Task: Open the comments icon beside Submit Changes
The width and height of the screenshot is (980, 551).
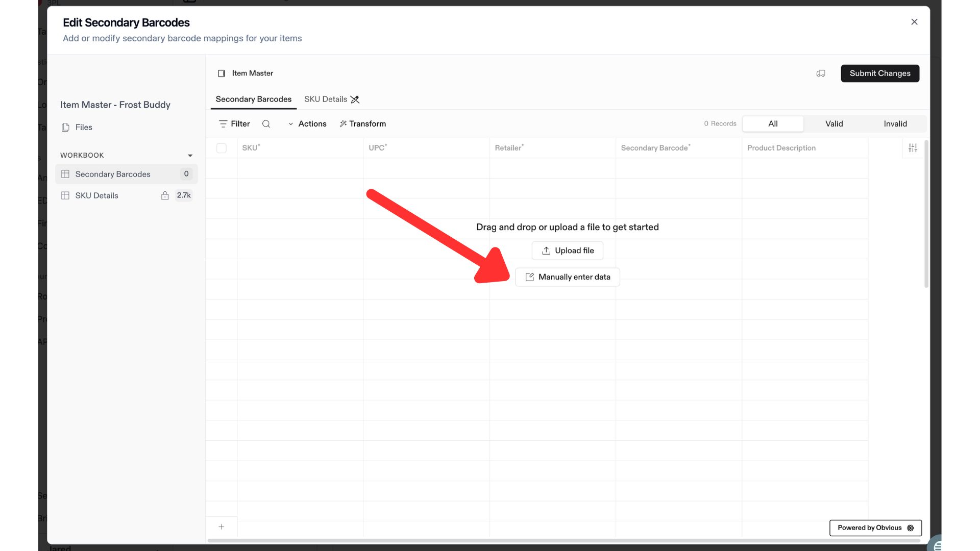Action: click(821, 73)
